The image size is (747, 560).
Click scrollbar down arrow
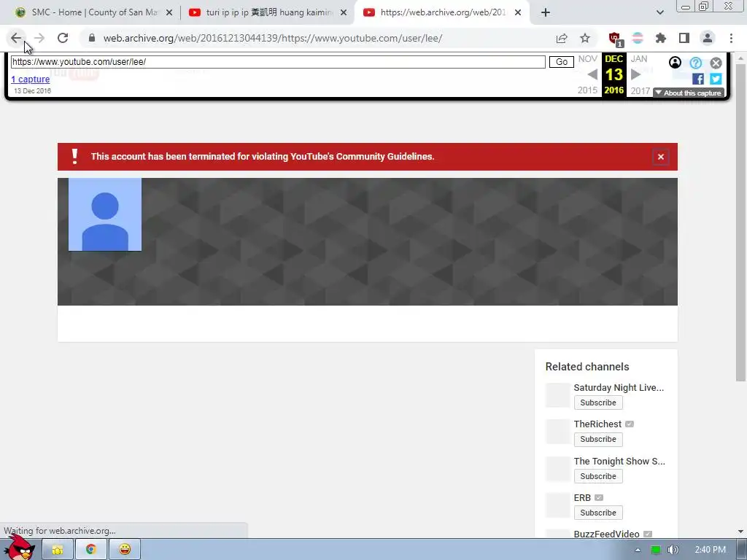tap(740, 532)
